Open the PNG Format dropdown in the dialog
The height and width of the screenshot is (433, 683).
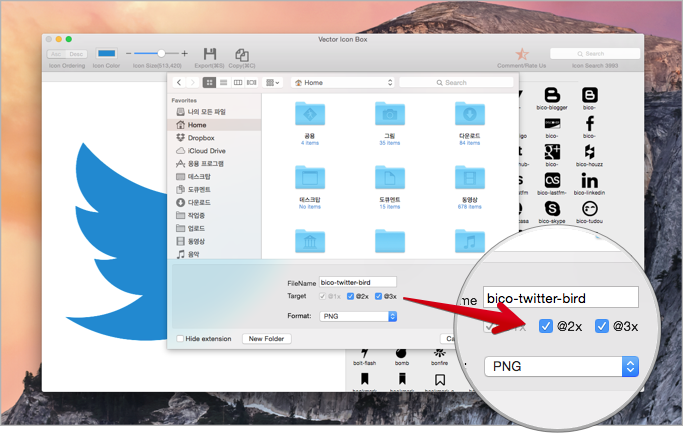pos(358,316)
